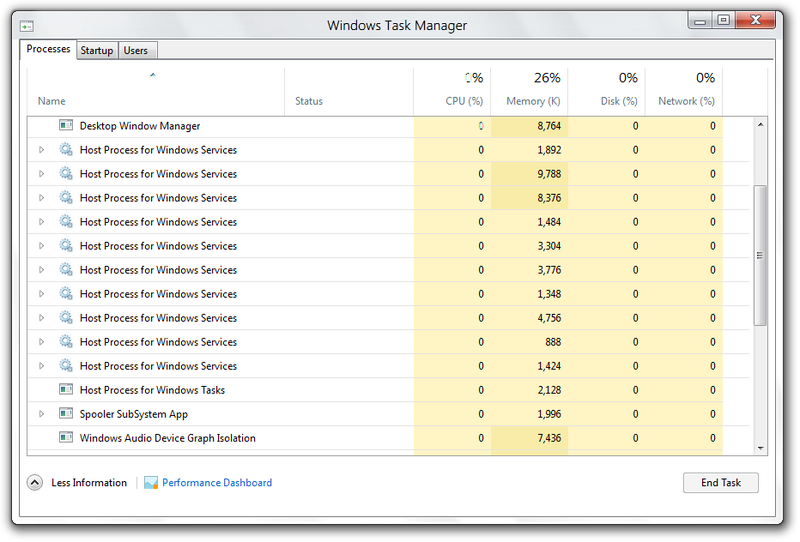Click gear icon of the 1,424 K host process
Image resolution: width=800 pixels, height=542 pixels.
66,365
